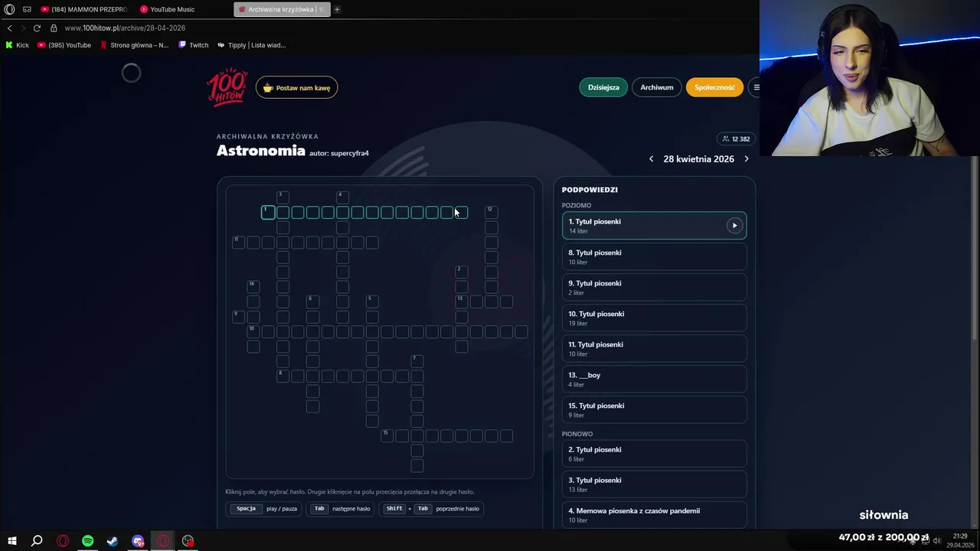
Task: Open the Opera browser menu icon
Action: pos(9,9)
